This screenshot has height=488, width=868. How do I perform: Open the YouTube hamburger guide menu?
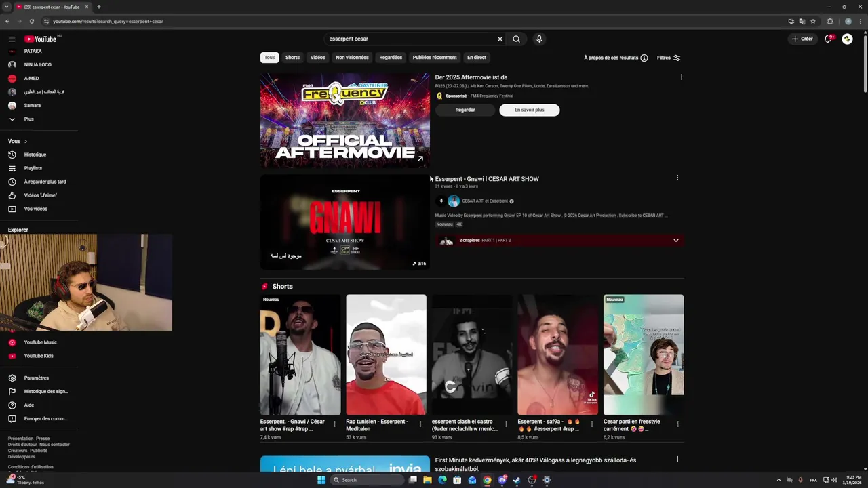12,39
